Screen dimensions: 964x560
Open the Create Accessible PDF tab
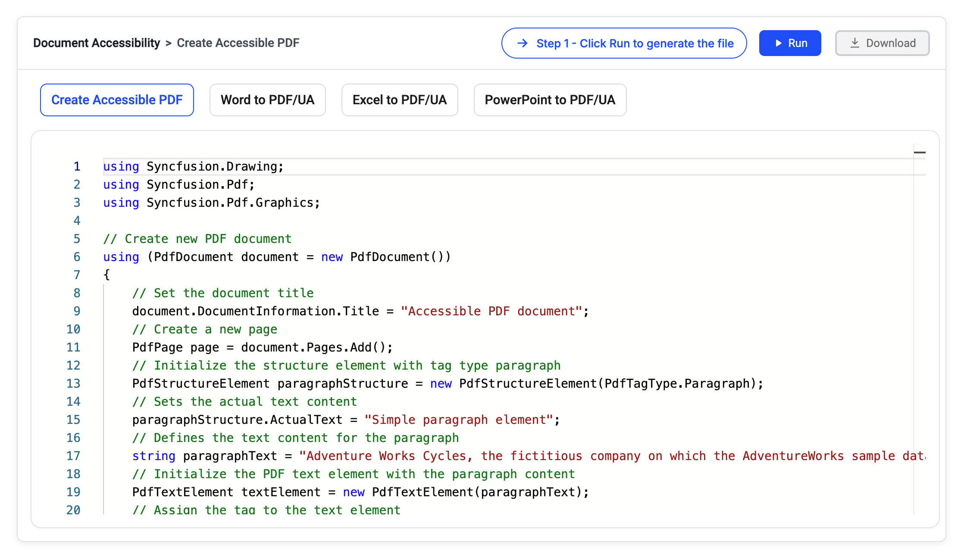pyautogui.click(x=117, y=100)
